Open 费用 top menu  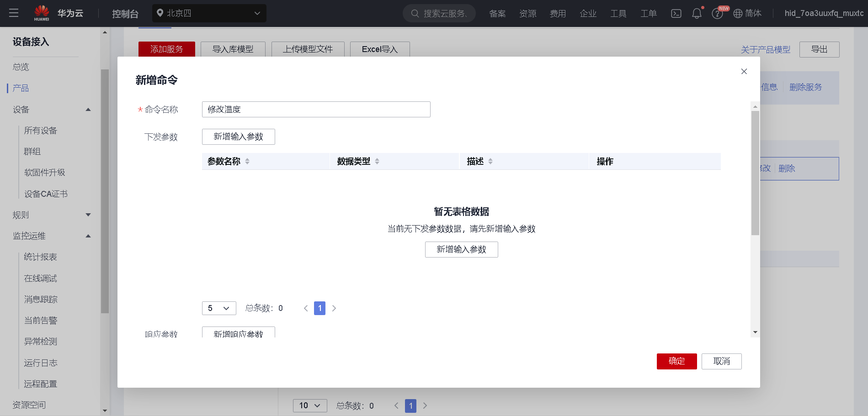pos(558,14)
